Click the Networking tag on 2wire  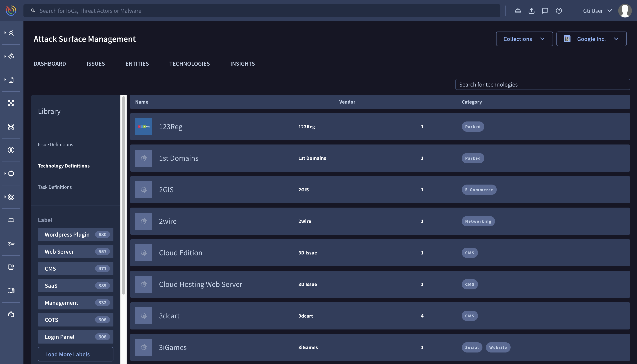(478, 221)
